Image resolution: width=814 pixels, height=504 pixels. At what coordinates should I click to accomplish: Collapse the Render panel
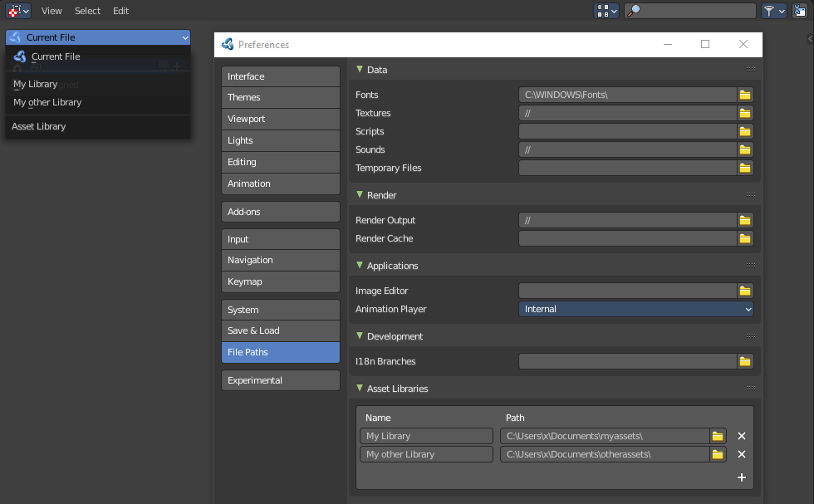(359, 194)
